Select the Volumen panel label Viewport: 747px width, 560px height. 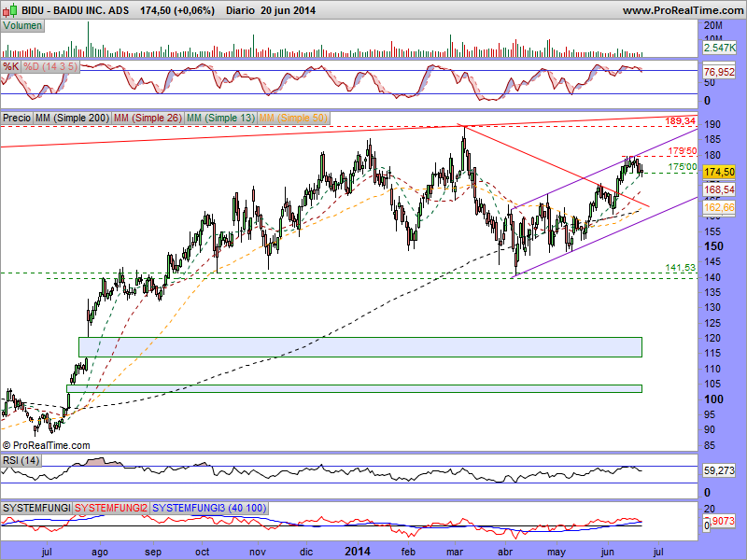[22, 26]
